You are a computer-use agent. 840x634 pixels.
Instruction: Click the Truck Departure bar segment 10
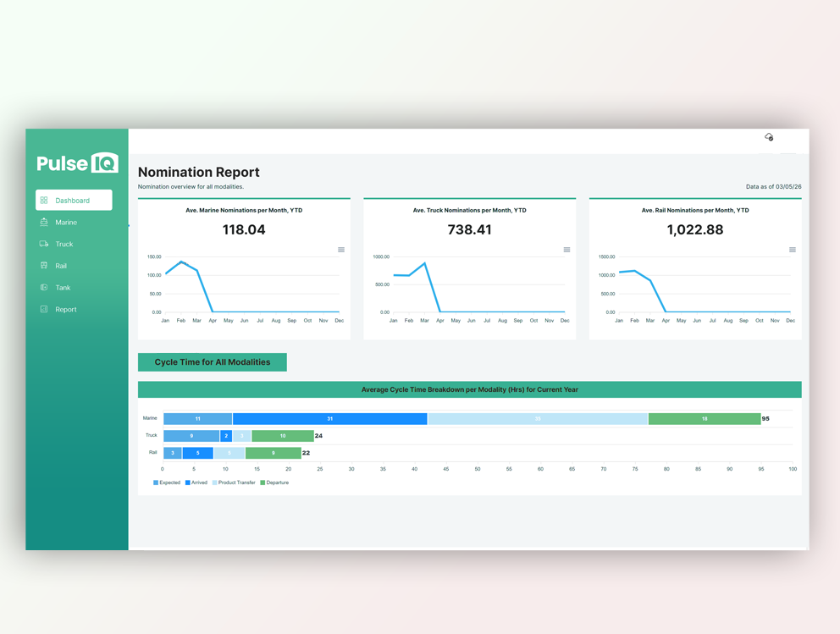(x=283, y=436)
